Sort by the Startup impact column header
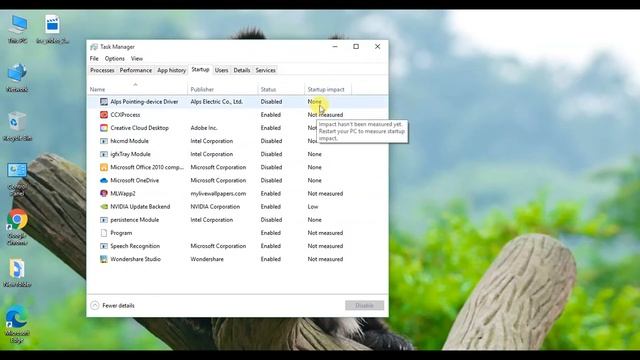The width and height of the screenshot is (640, 360). 328,89
